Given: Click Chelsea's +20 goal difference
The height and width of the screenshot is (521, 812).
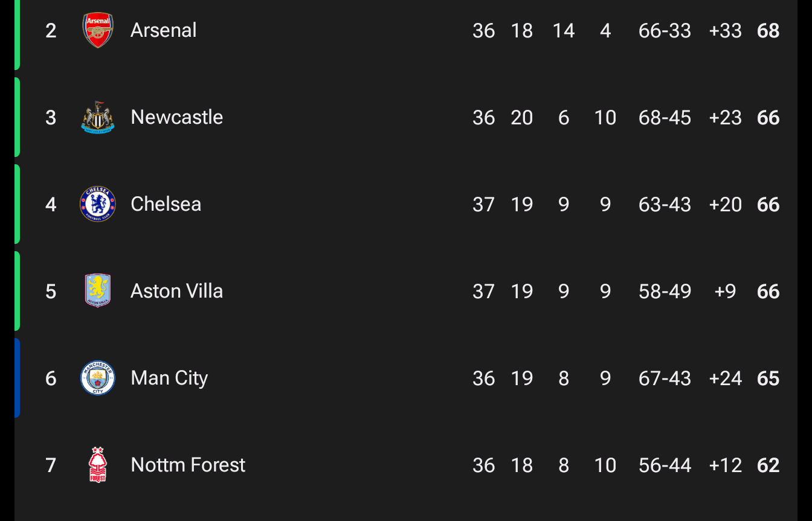Looking at the screenshot, I should click(725, 205).
